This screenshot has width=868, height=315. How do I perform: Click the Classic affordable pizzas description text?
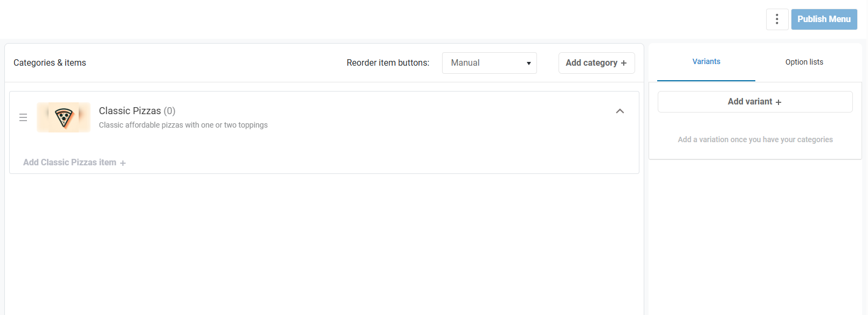pos(183,125)
